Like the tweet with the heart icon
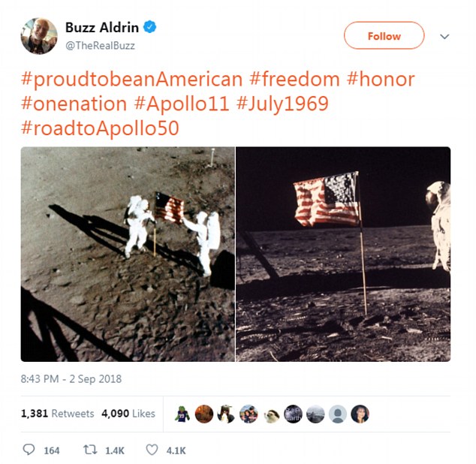476x464 pixels. pos(152,450)
